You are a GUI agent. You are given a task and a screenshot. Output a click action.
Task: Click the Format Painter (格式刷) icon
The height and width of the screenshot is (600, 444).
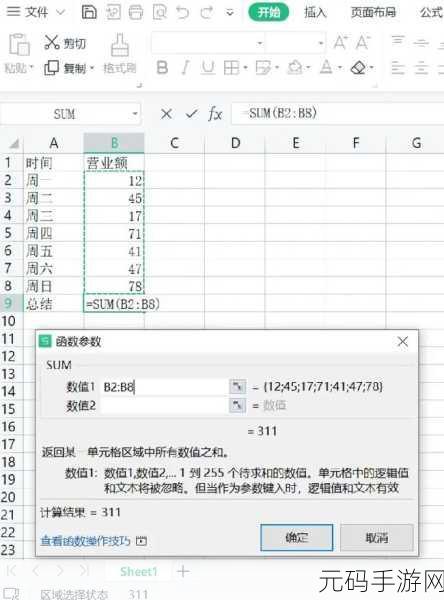120,45
